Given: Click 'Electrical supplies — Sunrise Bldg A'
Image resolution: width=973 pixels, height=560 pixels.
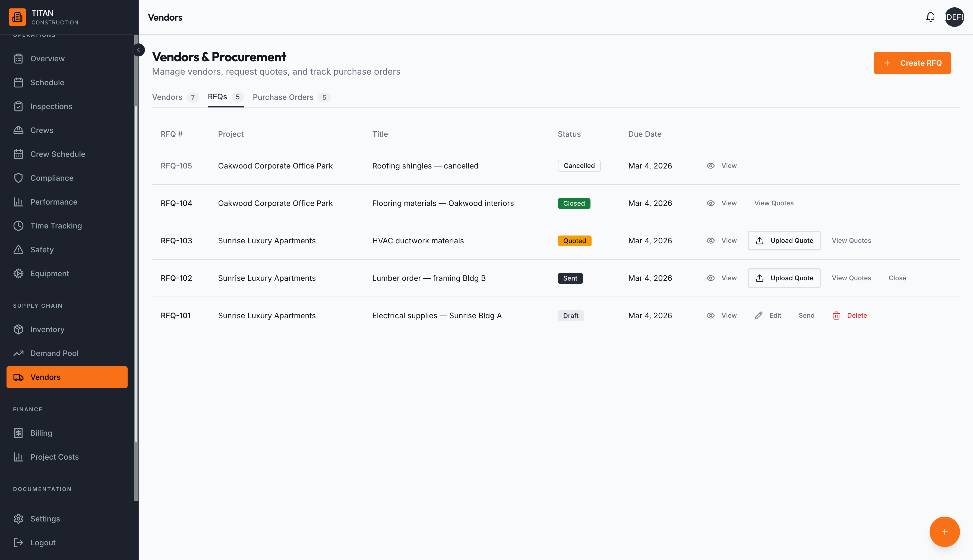Looking at the screenshot, I should pos(437,315).
